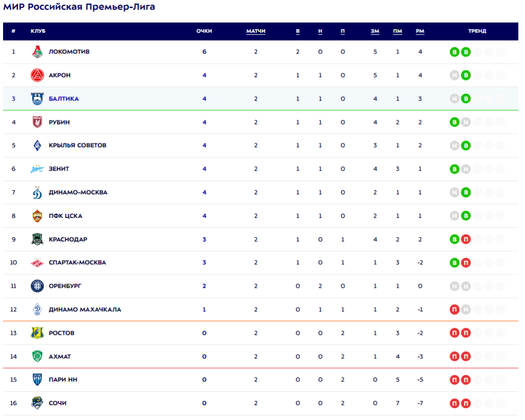Screen dimensions: 525x420
Task: Click the Orenburg club logo
Action: click(x=37, y=286)
